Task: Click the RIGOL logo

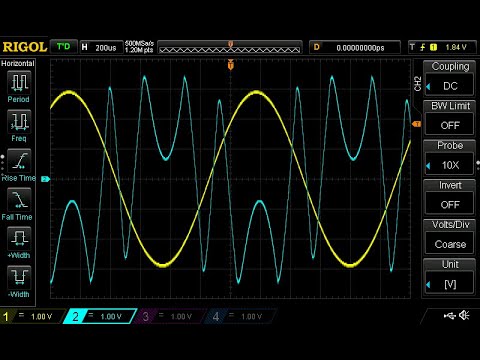Action: pyautogui.click(x=25, y=47)
